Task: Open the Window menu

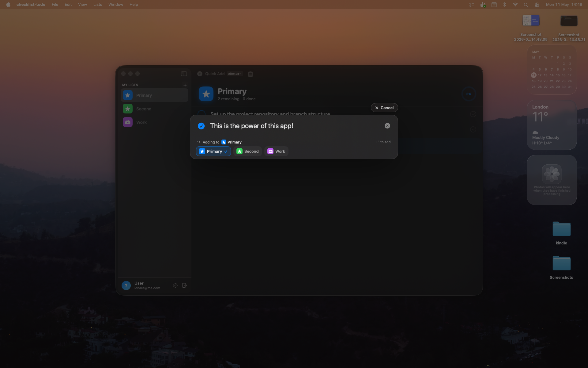Action: tap(116, 5)
